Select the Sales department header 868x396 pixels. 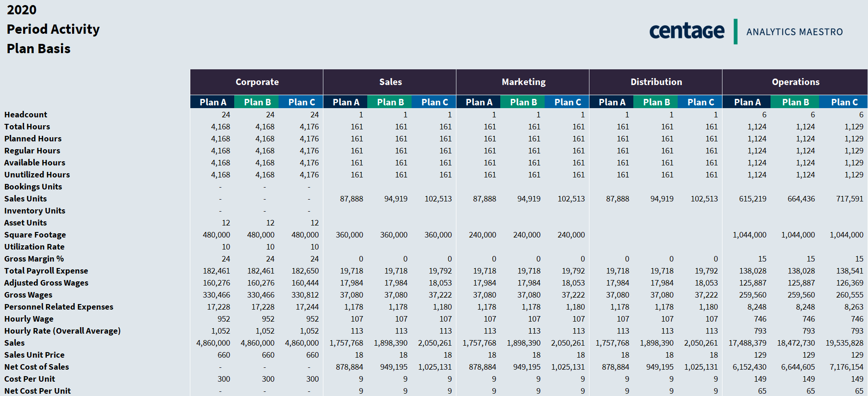click(x=390, y=82)
